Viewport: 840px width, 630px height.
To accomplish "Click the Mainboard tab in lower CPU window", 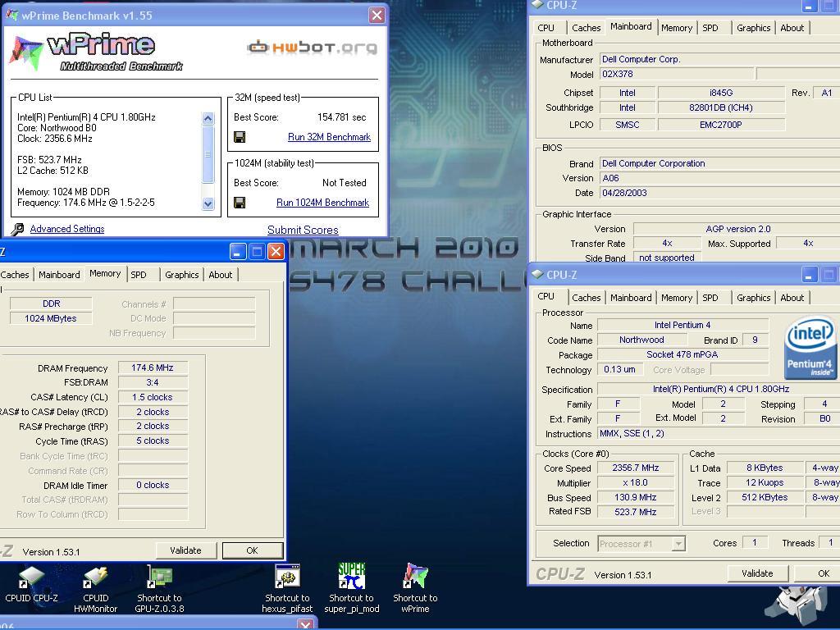I will point(631,298).
